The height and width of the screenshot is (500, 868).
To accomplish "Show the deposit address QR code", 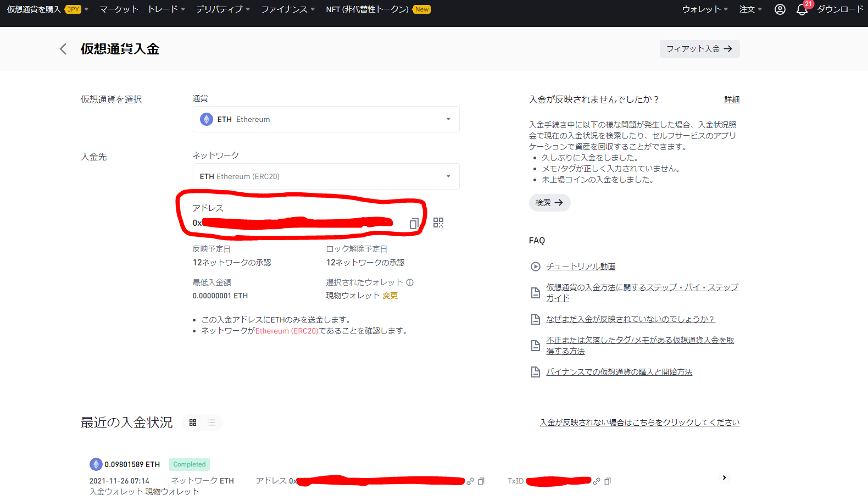I will coord(438,223).
